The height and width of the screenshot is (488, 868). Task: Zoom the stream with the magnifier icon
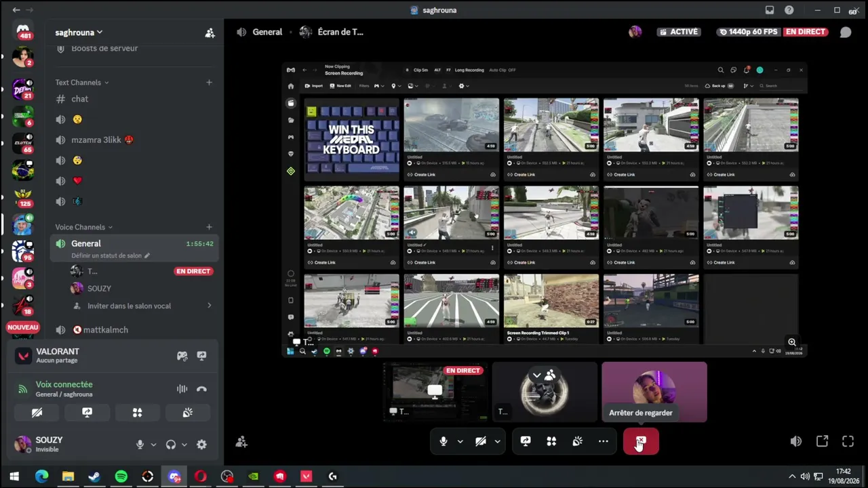pos(791,342)
